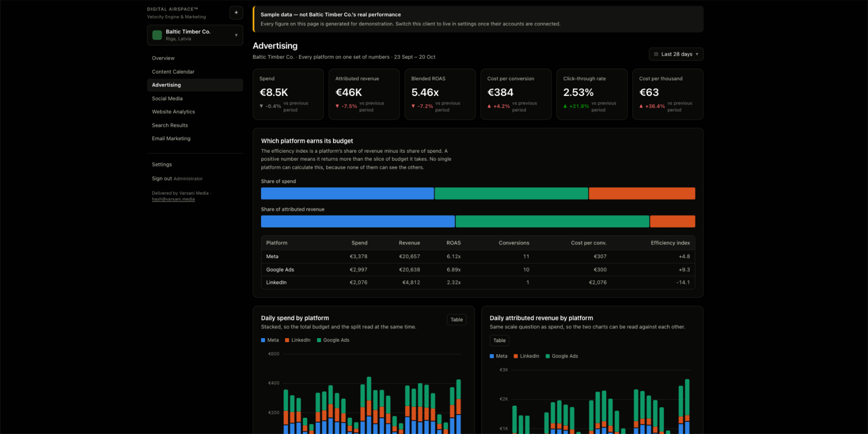Click the LinkedIn efficiency value -14.1
This screenshot has width=868, height=434.
683,282
